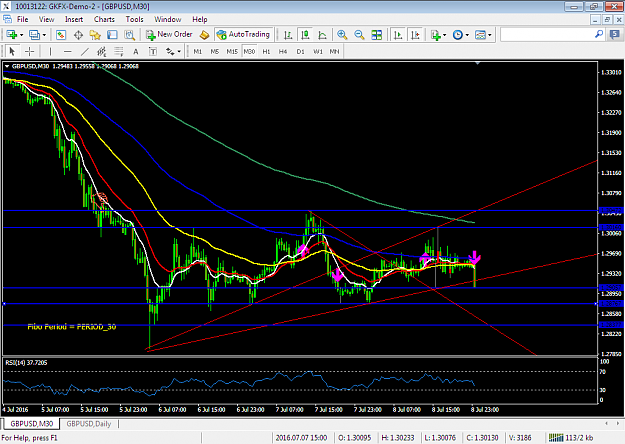Click the search magnifier icon
The width and height of the screenshot is (625, 444).
click(599, 34)
